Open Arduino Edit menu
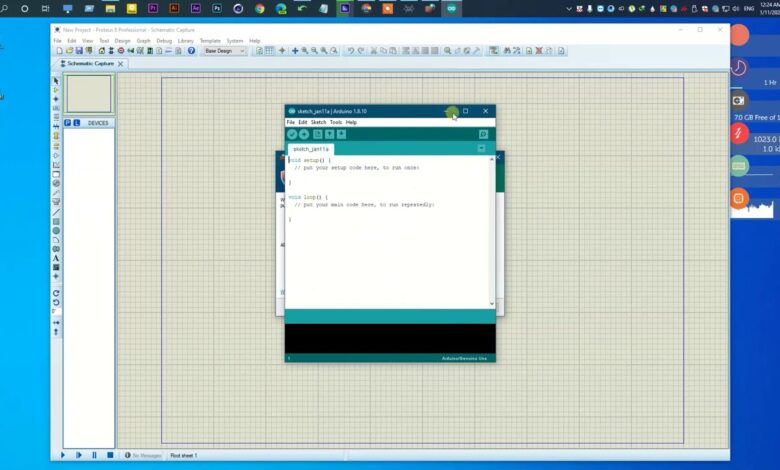The image size is (780, 470). 302,122
